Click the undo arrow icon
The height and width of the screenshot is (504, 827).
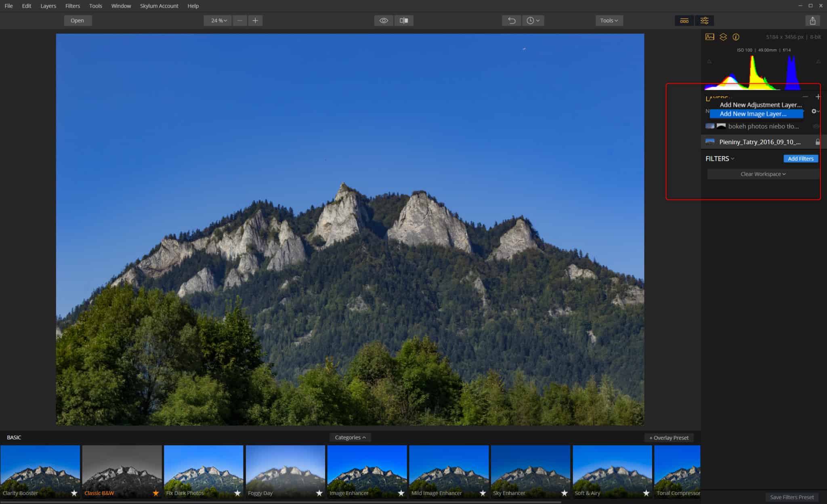point(511,21)
